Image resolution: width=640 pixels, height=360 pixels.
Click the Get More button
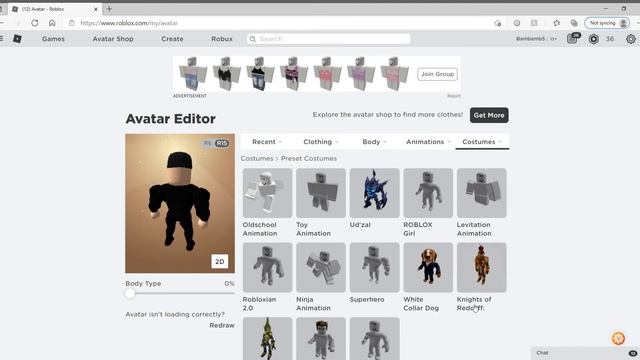click(489, 115)
